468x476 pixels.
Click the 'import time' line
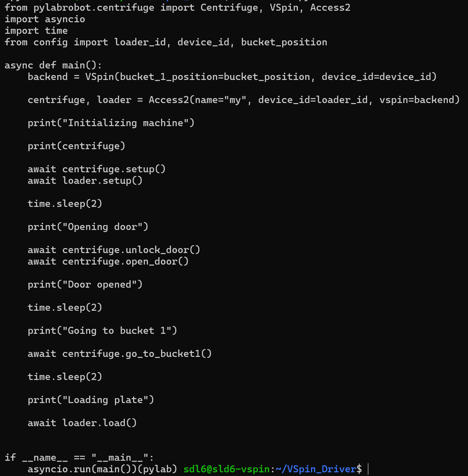(x=36, y=30)
